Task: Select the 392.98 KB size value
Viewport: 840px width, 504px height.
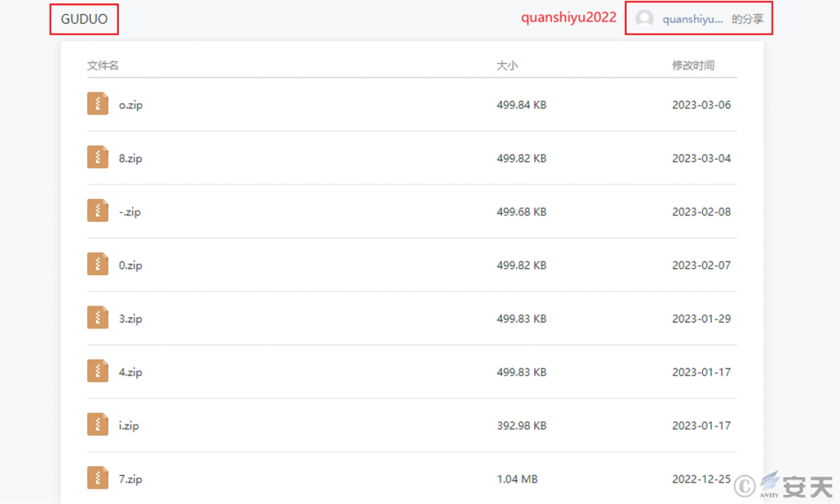Action: point(521,426)
